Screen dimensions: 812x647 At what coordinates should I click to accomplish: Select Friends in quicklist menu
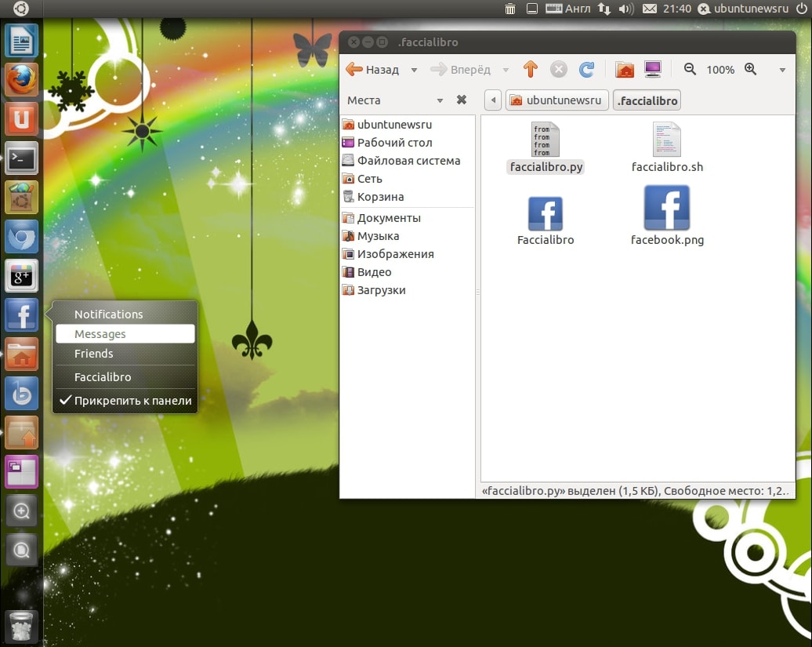(125, 353)
